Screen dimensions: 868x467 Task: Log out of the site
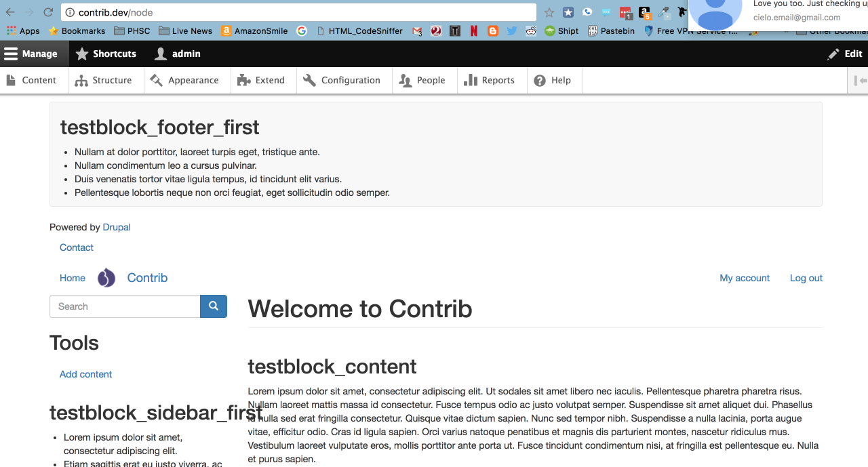806,278
